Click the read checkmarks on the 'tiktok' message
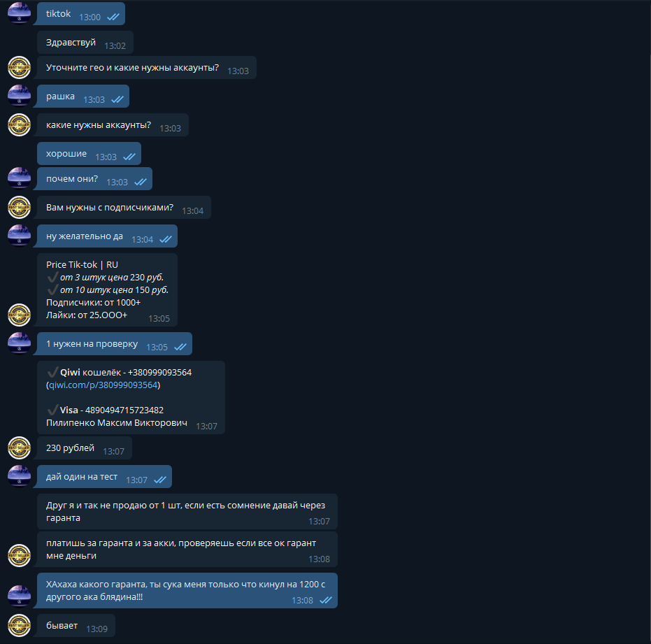This screenshot has height=644, width=651. (x=113, y=17)
